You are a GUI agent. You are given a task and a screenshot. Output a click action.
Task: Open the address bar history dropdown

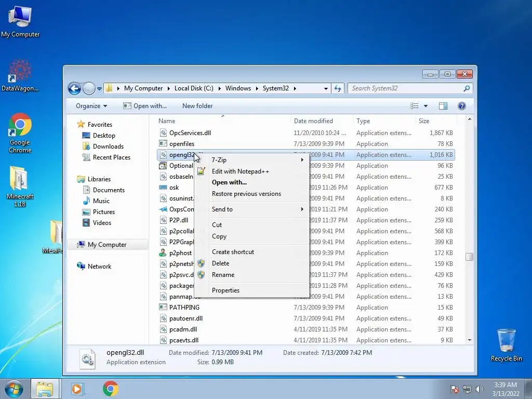click(326, 88)
